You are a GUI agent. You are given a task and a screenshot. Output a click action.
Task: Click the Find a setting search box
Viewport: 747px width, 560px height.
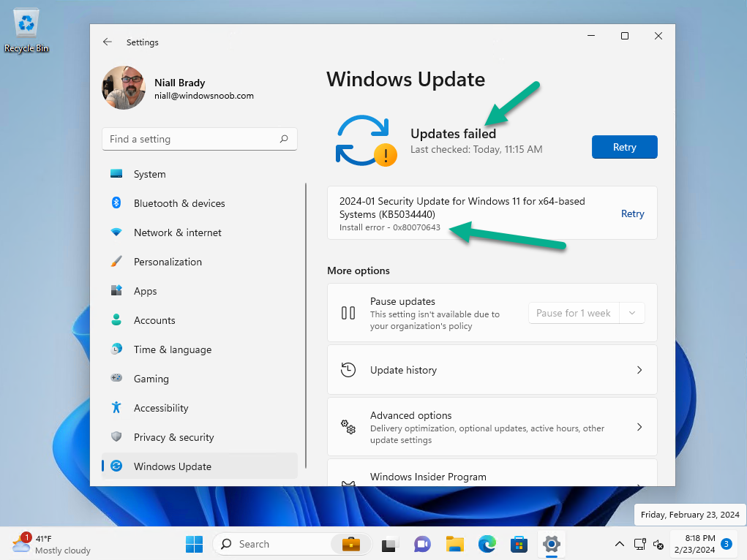tap(199, 139)
